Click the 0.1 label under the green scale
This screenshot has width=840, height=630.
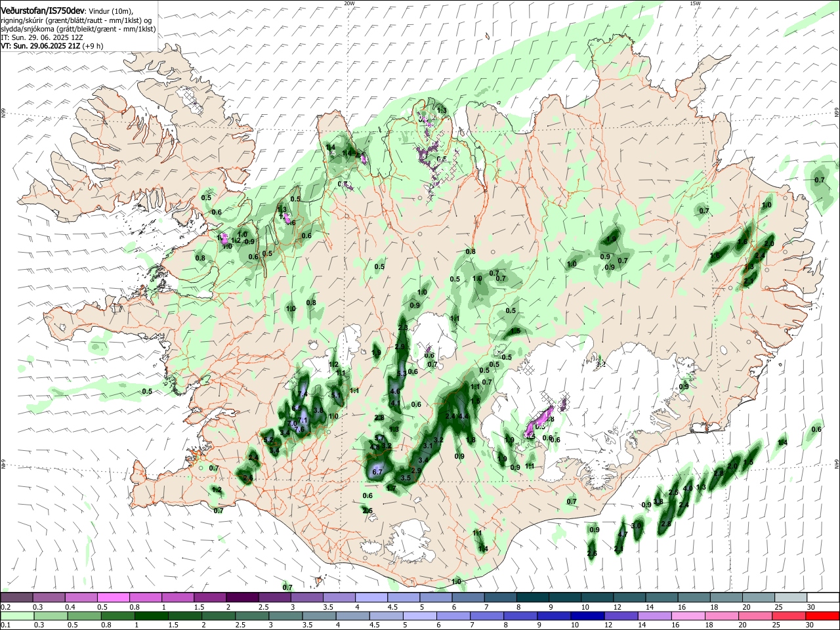pos(5,625)
